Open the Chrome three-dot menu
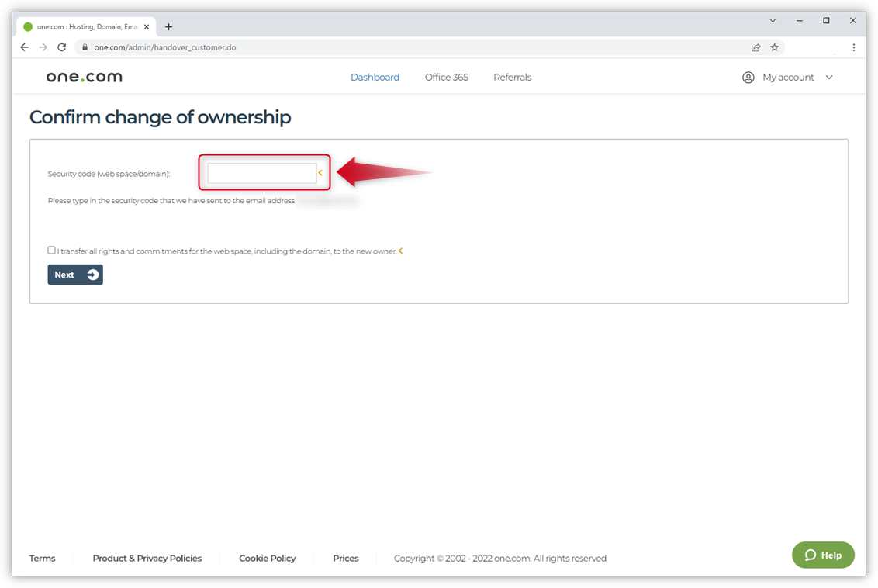This screenshot has height=588, width=878. [x=854, y=47]
